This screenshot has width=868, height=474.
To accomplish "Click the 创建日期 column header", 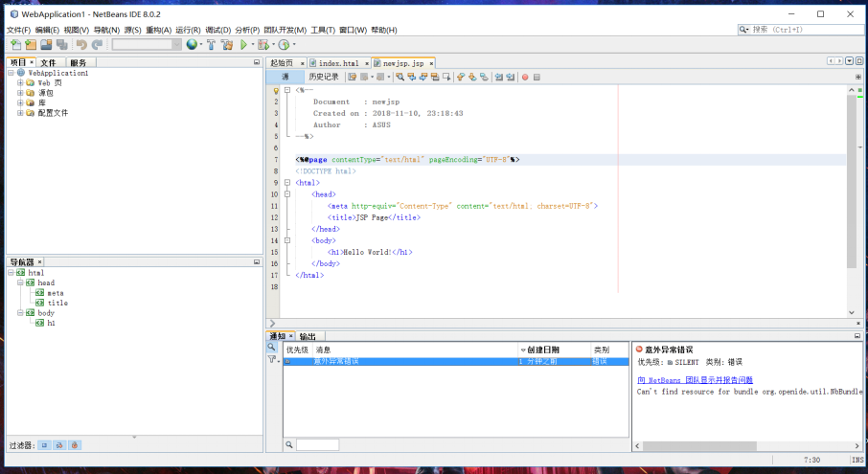I will [554, 350].
